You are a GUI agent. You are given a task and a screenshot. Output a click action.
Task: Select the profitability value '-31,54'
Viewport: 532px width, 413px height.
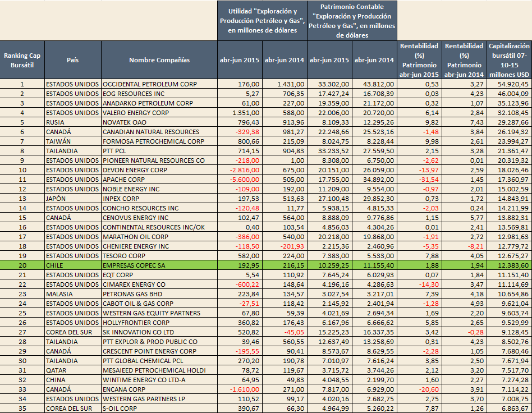pos(419,180)
